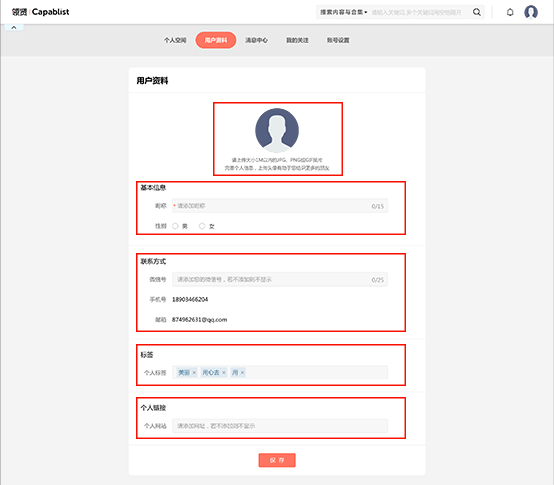Open the notification bell
This screenshot has height=485, width=554.
(510, 12)
